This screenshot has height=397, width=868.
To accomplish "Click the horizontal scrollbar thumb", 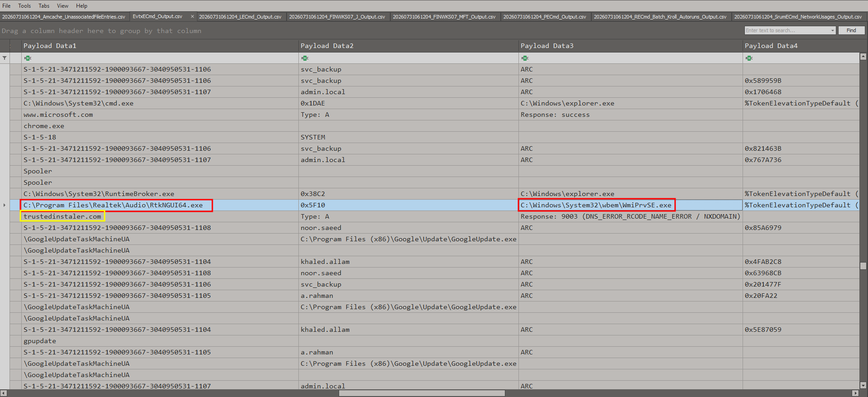I will [x=422, y=393].
